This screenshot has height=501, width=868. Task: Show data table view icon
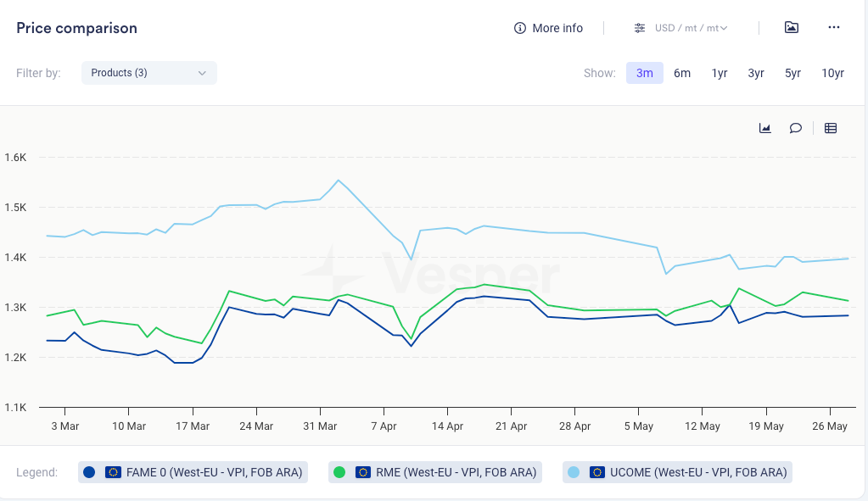(831, 128)
